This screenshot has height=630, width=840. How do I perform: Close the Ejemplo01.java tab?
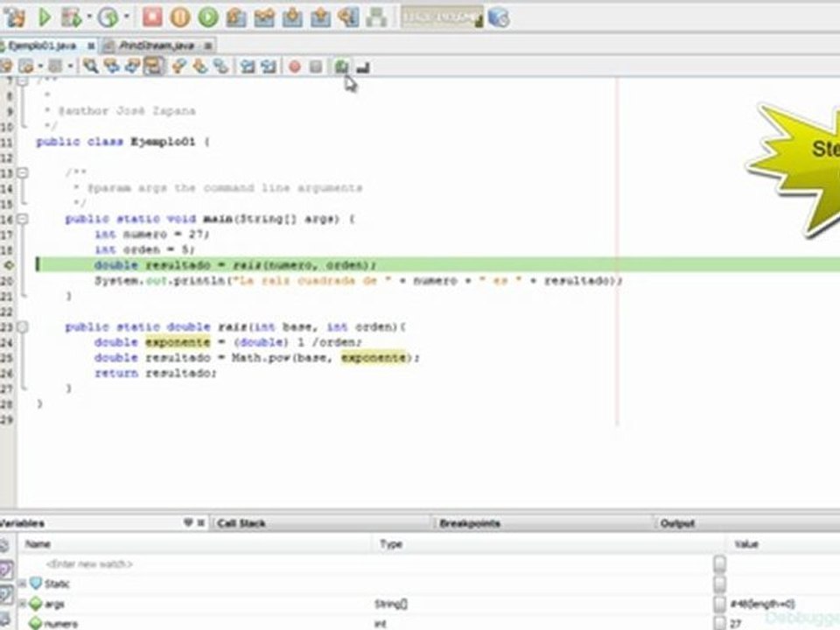[x=91, y=46]
